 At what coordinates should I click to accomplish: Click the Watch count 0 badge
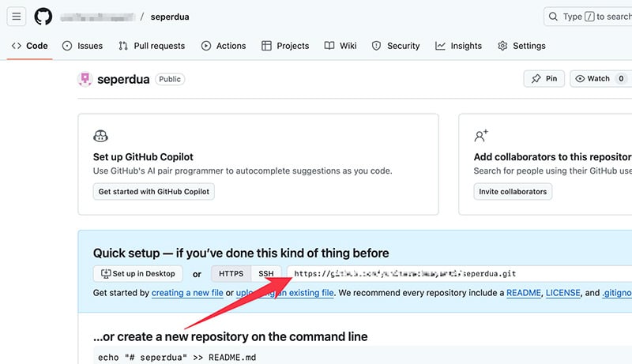(x=621, y=78)
